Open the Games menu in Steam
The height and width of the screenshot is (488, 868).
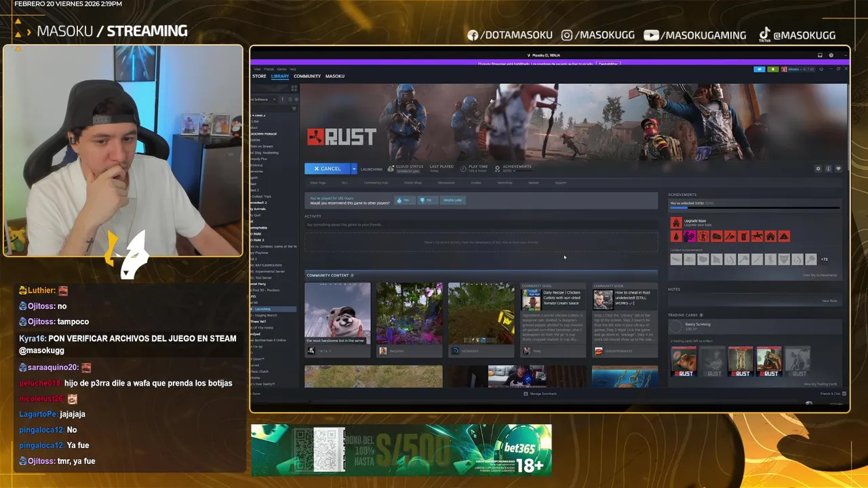[x=281, y=69]
